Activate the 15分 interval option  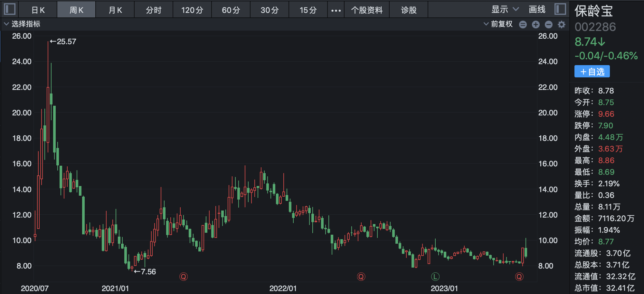pos(308,9)
